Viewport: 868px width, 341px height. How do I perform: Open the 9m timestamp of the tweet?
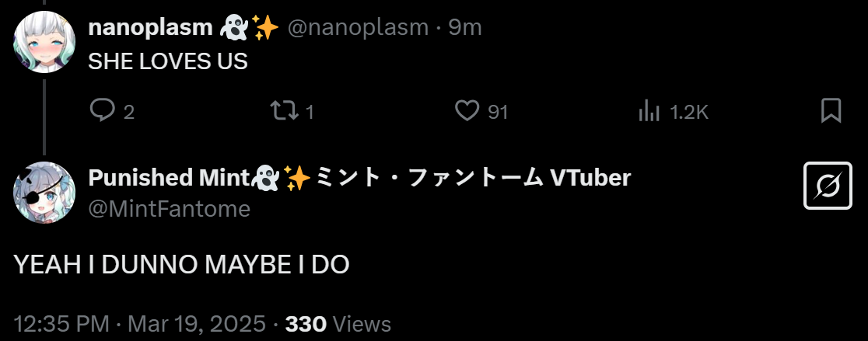point(465,27)
